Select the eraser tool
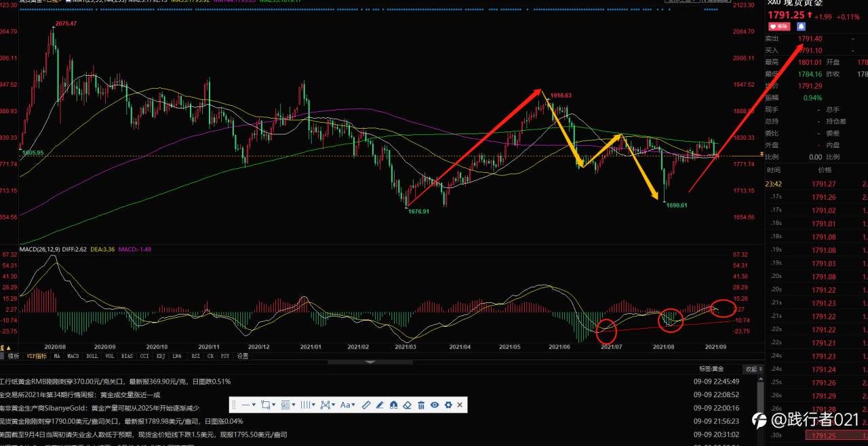 [407, 405]
